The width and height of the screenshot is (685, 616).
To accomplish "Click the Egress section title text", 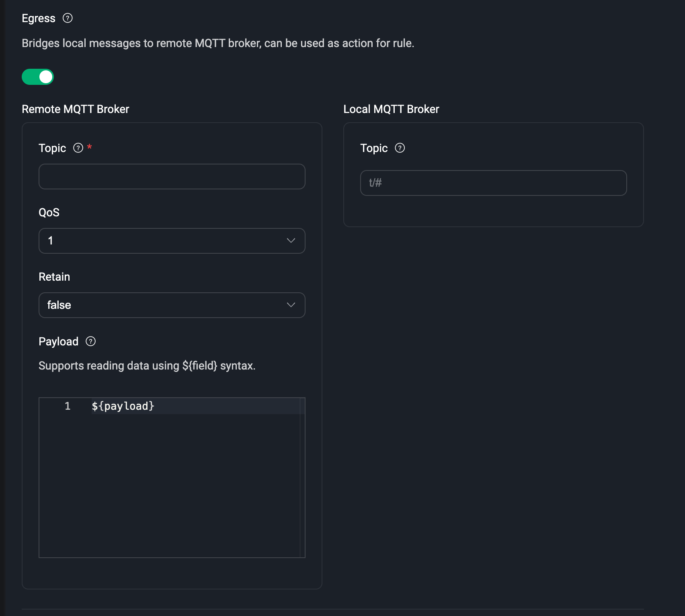I will (x=39, y=18).
